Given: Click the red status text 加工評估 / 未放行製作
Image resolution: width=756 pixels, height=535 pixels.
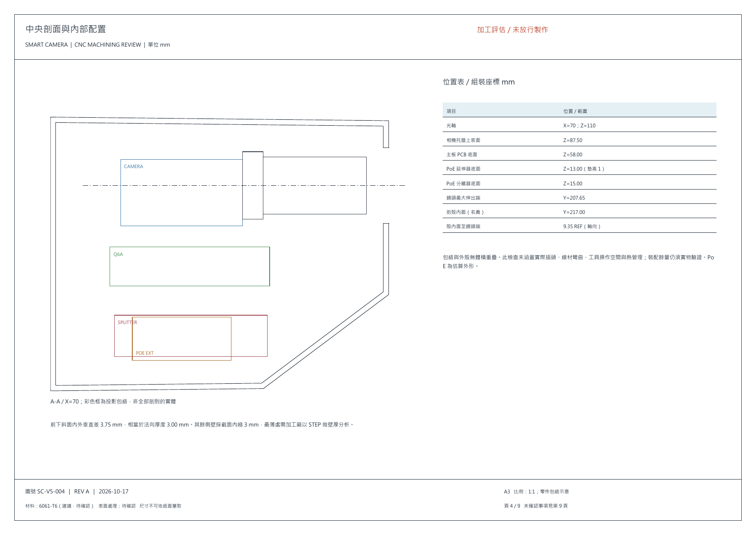Looking at the screenshot, I should click(x=512, y=29).
